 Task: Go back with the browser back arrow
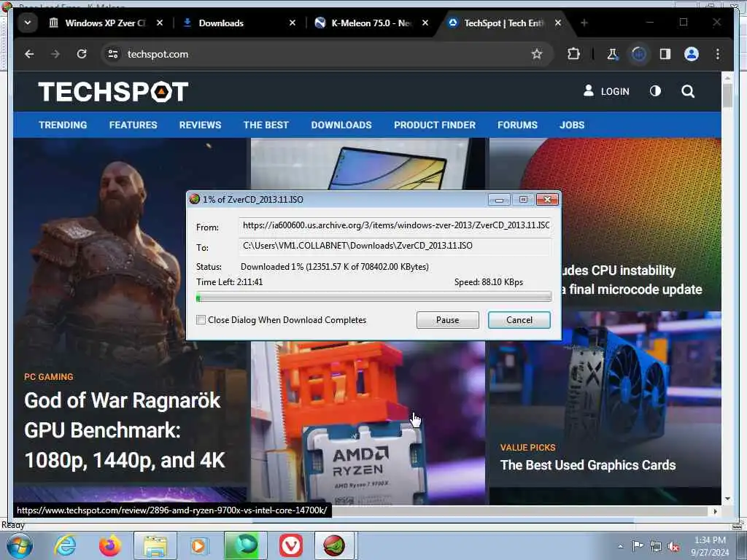click(29, 54)
